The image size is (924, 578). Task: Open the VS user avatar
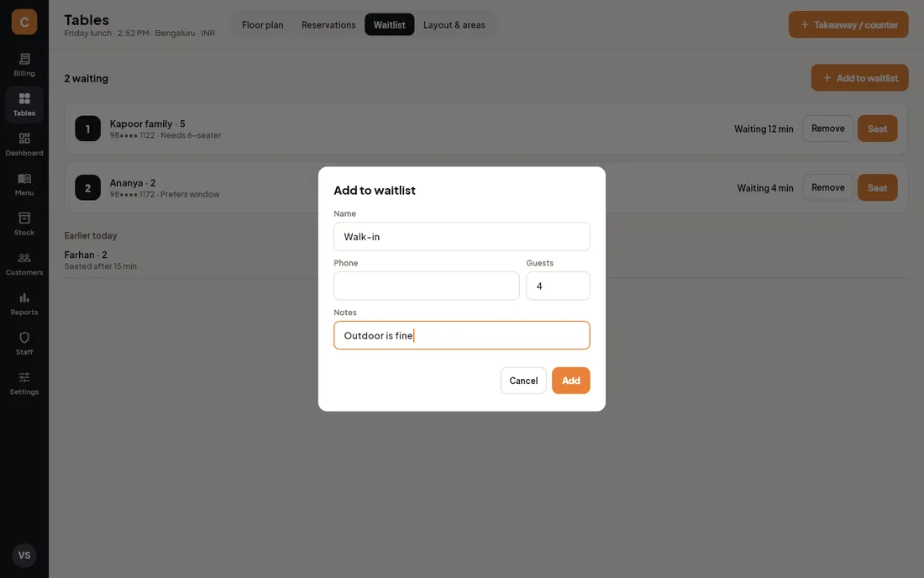24,555
